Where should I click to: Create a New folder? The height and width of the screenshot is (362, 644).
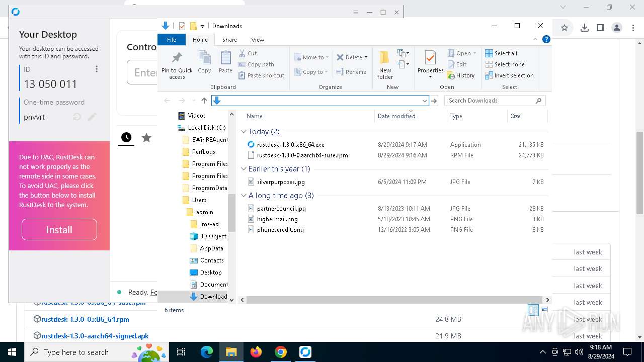(385, 65)
